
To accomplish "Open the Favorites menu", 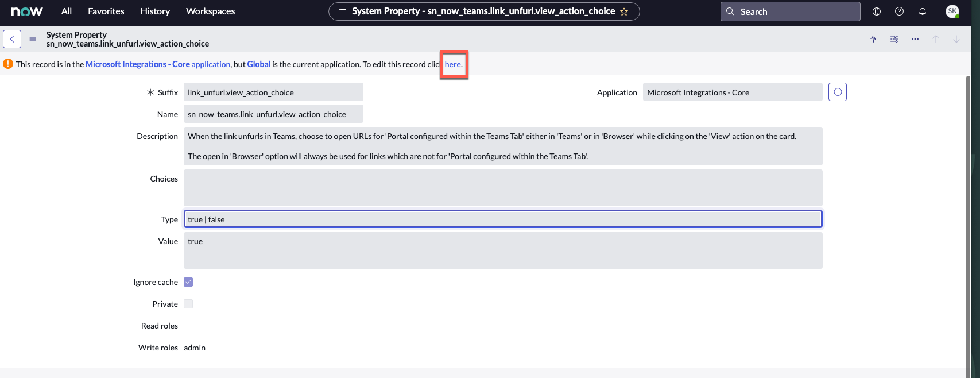I will point(106,11).
